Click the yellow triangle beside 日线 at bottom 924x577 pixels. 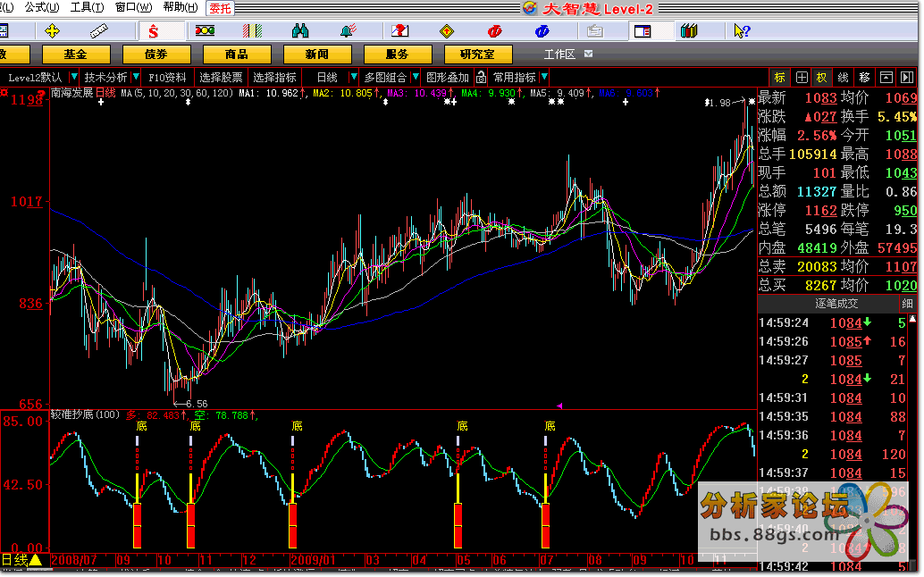36,559
